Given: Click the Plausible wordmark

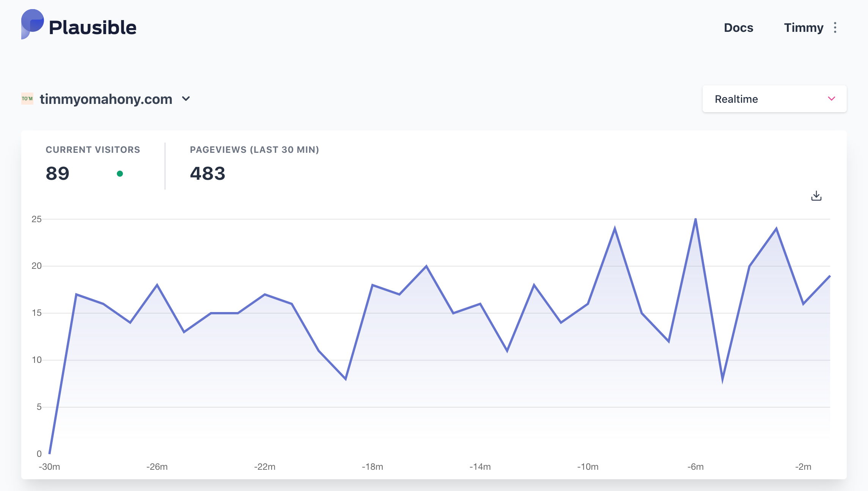Looking at the screenshot, I should (x=93, y=28).
